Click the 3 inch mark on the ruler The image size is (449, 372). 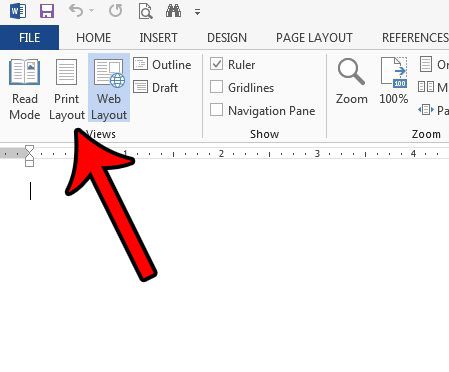coord(317,154)
